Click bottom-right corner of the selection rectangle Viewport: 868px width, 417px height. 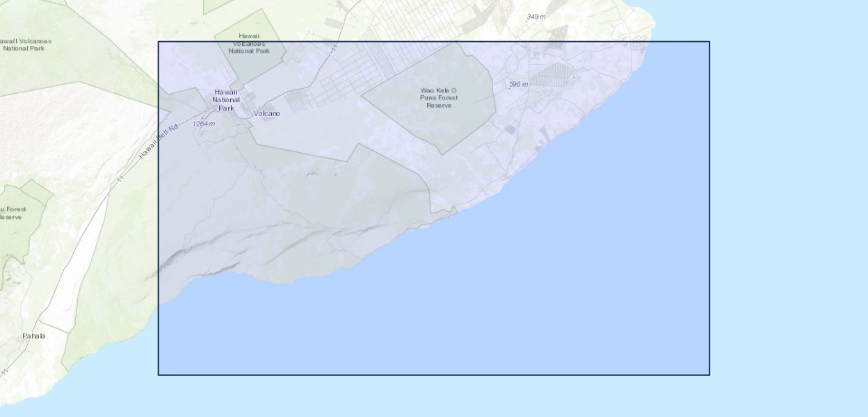(709, 375)
